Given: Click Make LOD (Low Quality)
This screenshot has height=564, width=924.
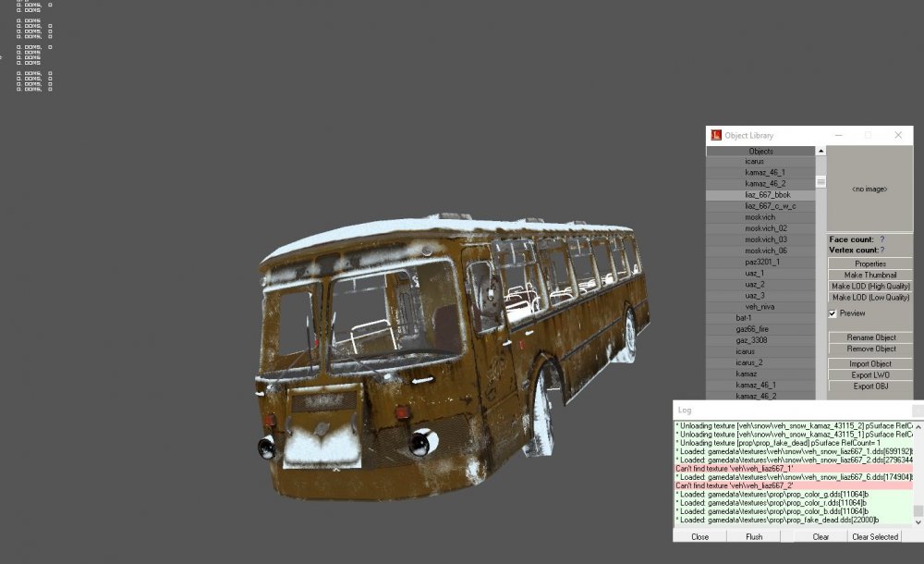Looking at the screenshot, I should click(869, 295).
